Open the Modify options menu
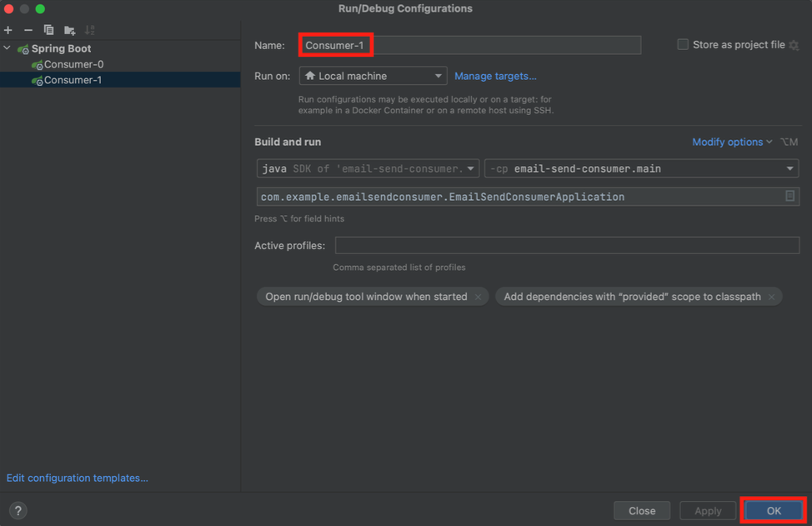The width and height of the screenshot is (812, 526). (732, 142)
